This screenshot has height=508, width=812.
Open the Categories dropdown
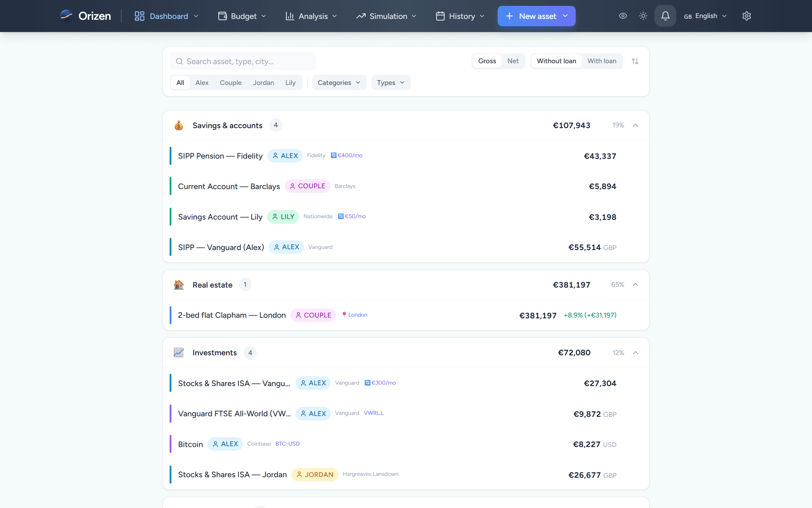(x=339, y=82)
